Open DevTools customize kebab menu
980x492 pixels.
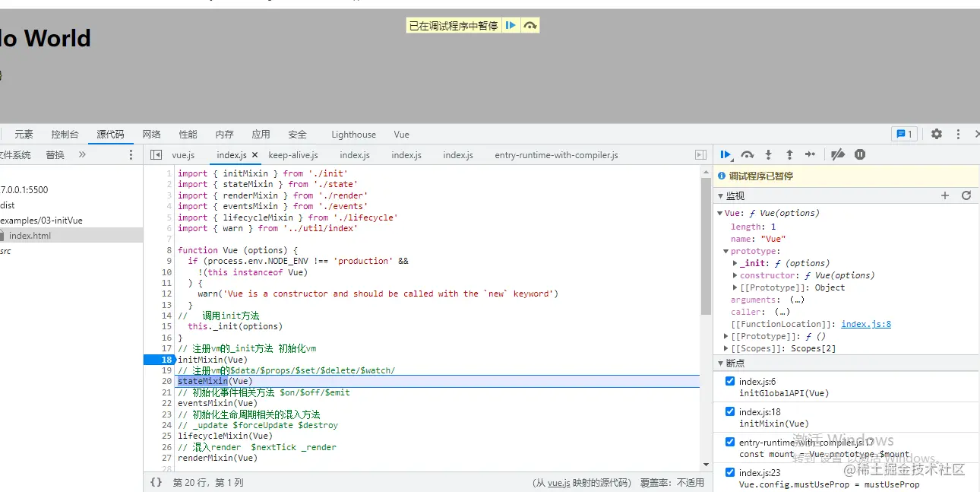[957, 134]
